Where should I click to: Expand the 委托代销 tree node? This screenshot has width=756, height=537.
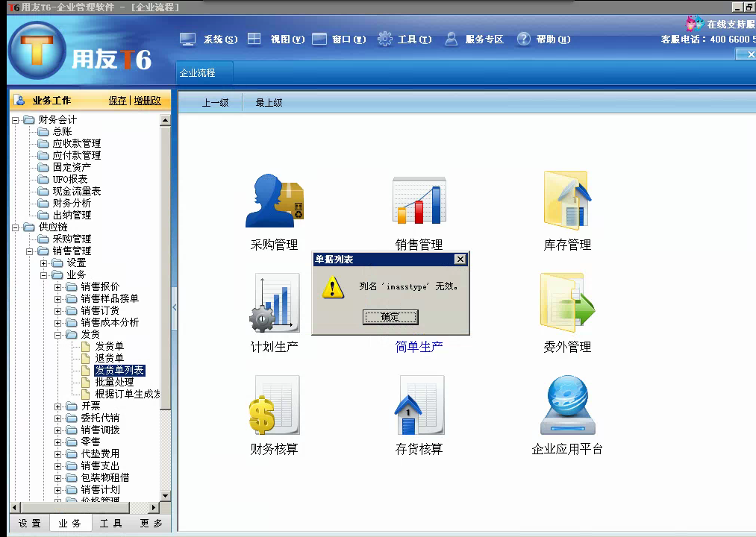pos(58,418)
